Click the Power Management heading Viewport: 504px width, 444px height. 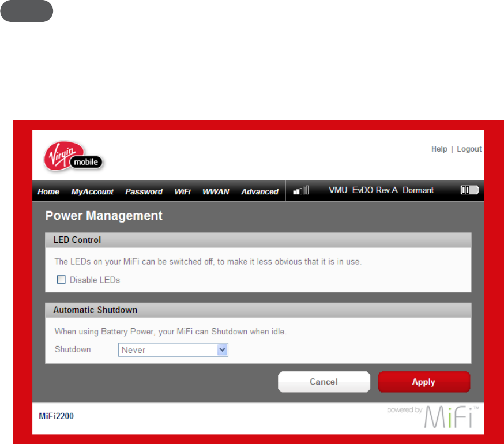pyautogui.click(x=104, y=216)
